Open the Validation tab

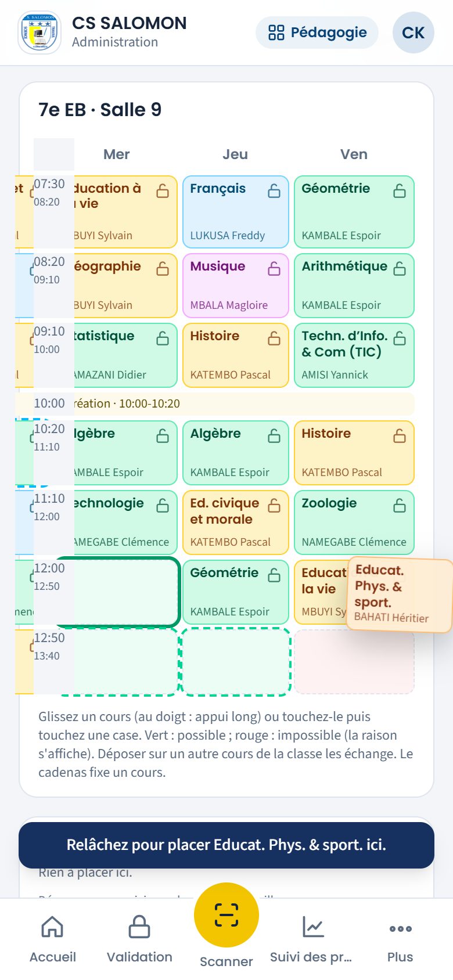139,939
